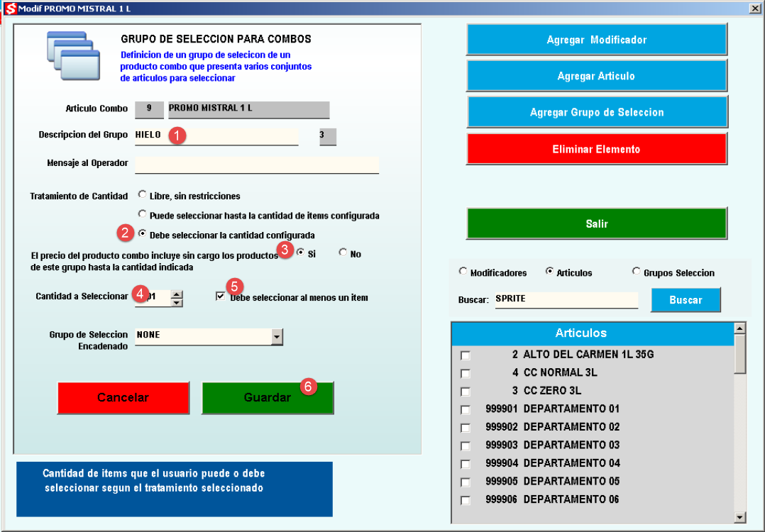Click Agregar Grupo de Seleccion button

tap(597, 112)
